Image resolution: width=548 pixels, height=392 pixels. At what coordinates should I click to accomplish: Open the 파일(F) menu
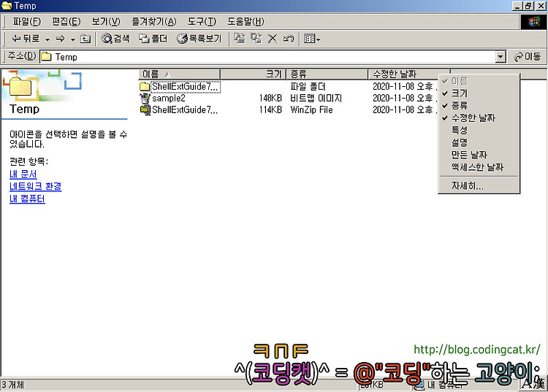point(27,22)
